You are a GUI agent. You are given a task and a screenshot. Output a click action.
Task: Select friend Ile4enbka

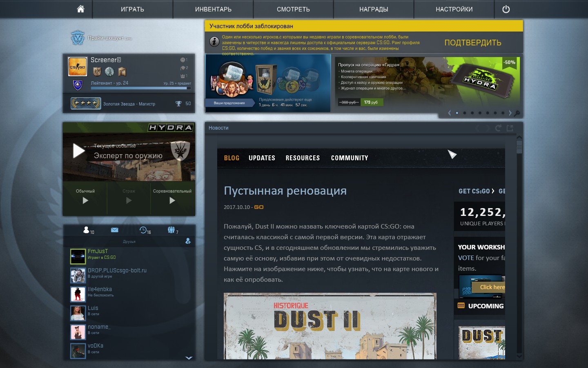(129, 294)
